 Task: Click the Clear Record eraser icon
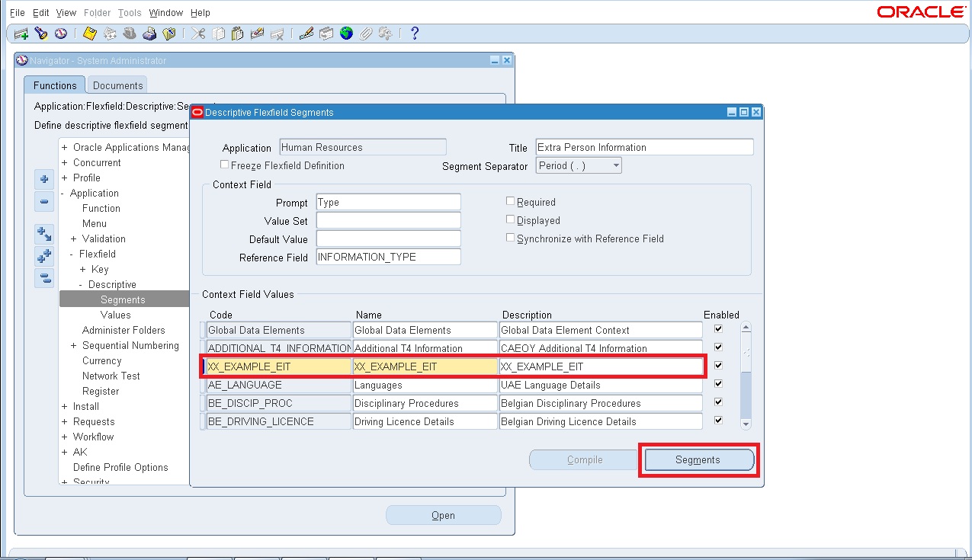pos(257,34)
